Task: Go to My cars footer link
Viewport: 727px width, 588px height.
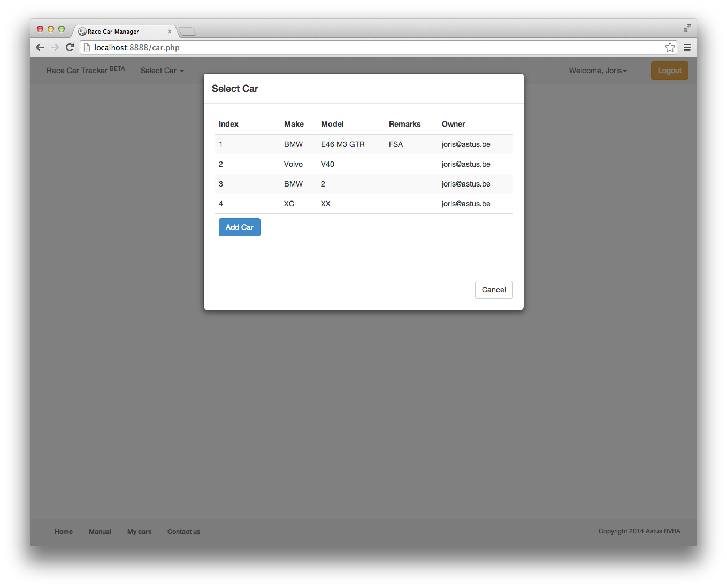Action: (x=139, y=532)
